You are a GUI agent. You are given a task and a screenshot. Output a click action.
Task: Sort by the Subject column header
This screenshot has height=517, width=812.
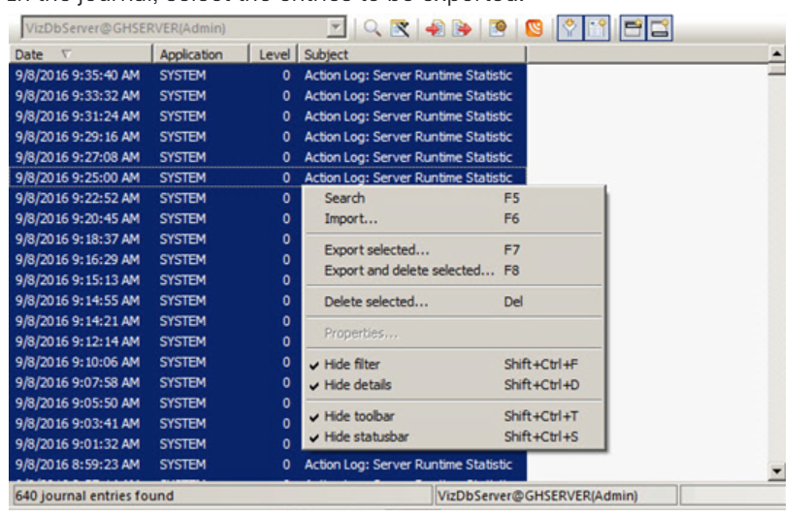[x=412, y=54]
